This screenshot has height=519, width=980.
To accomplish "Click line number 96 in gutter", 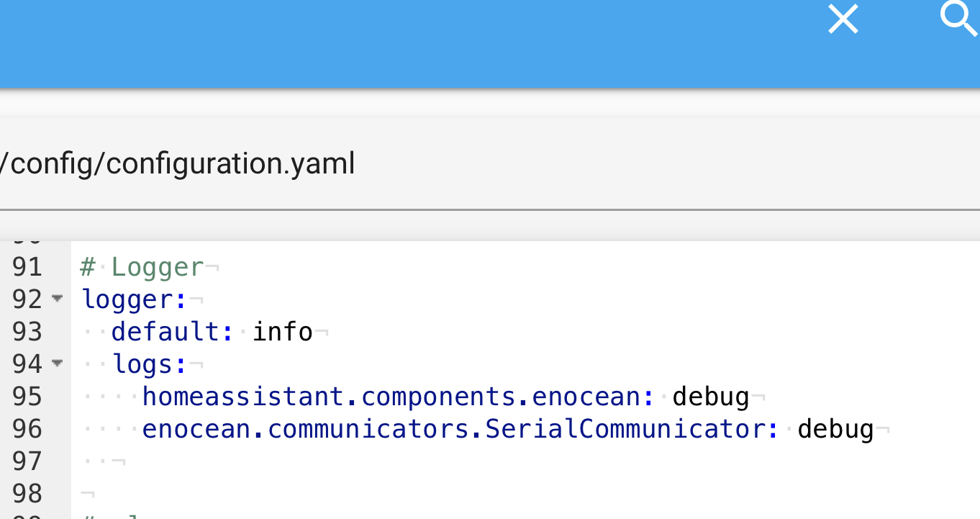I will click(x=27, y=429).
